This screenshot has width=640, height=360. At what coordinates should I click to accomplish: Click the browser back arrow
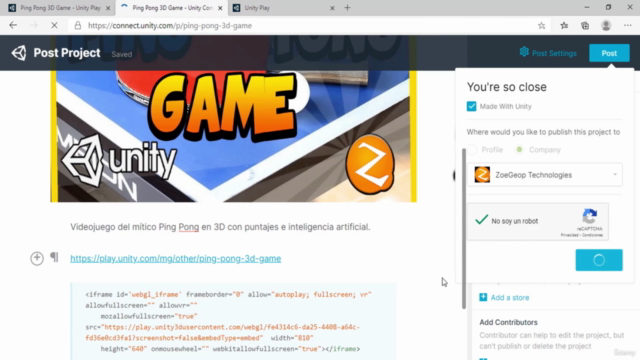[x=13, y=25]
